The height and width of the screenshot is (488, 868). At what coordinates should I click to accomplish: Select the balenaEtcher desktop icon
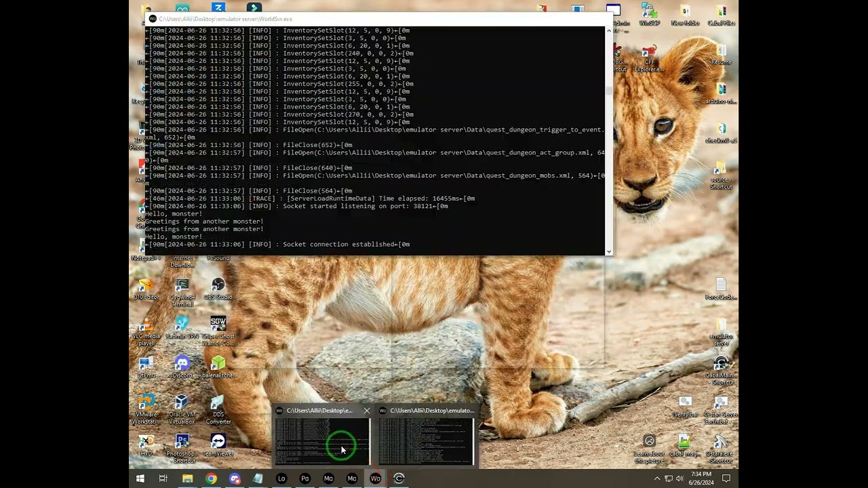coord(218,367)
